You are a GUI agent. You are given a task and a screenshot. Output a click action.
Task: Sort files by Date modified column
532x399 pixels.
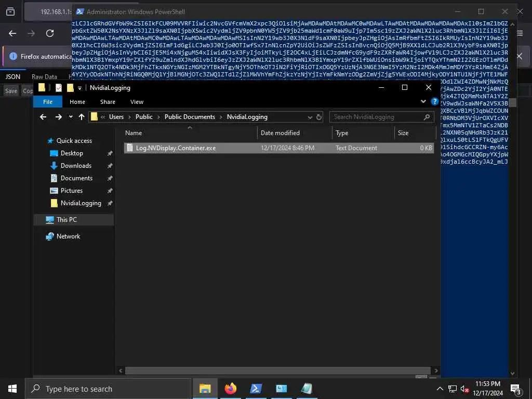[295, 133]
